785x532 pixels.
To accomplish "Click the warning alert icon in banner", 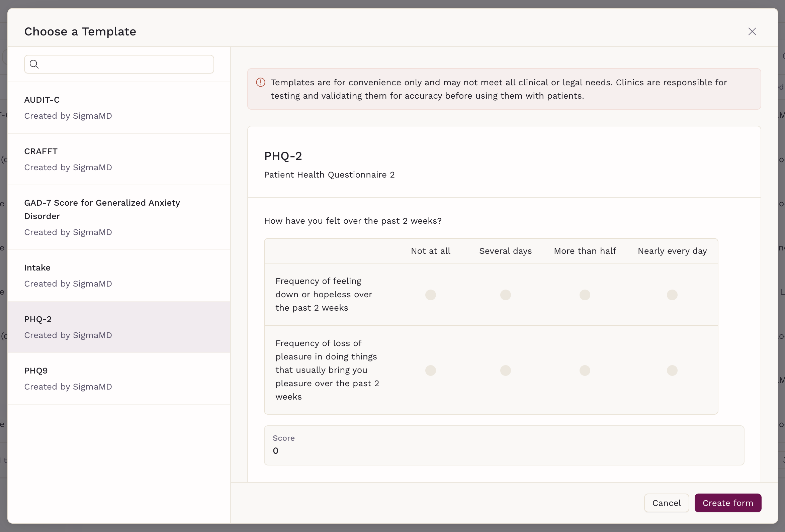I will tap(260, 82).
